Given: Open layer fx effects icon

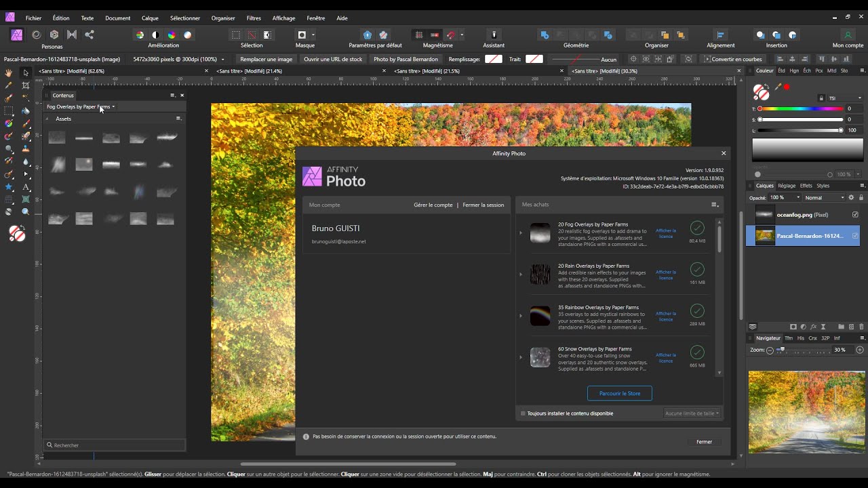Looking at the screenshot, I should [813, 327].
